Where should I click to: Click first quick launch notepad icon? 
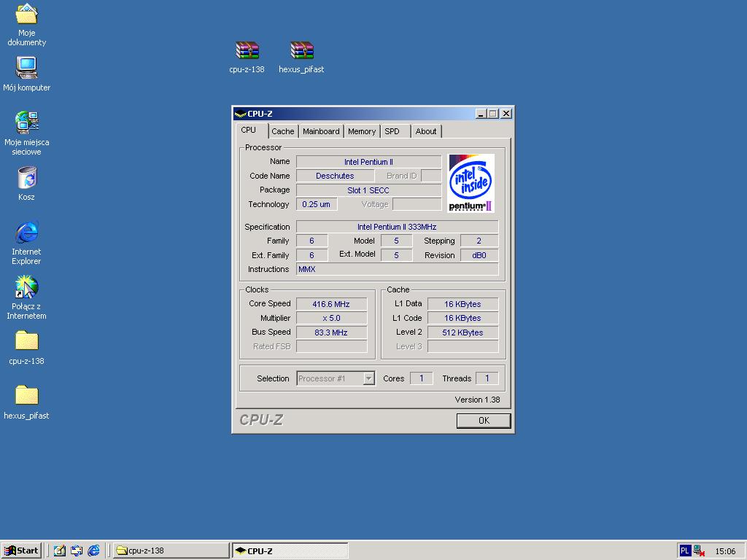point(60,551)
